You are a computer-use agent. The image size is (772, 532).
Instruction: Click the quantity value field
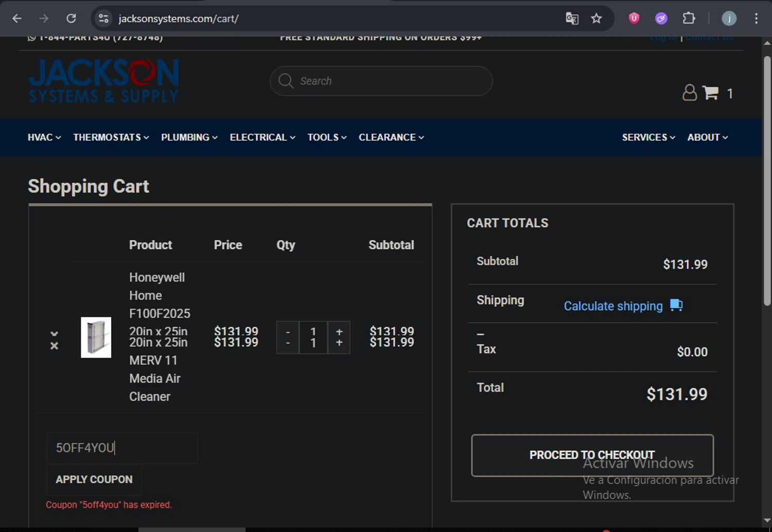pyautogui.click(x=313, y=338)
